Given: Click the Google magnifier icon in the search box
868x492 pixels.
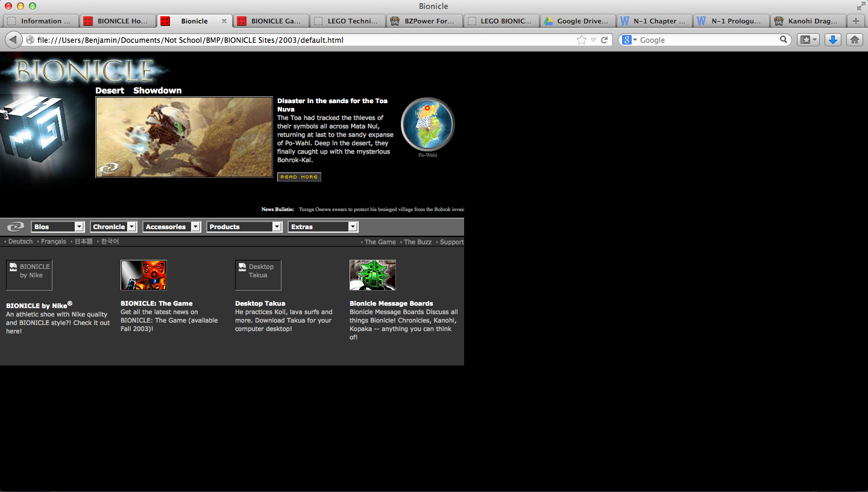Looking at the screenshot, I should (783, 39).
